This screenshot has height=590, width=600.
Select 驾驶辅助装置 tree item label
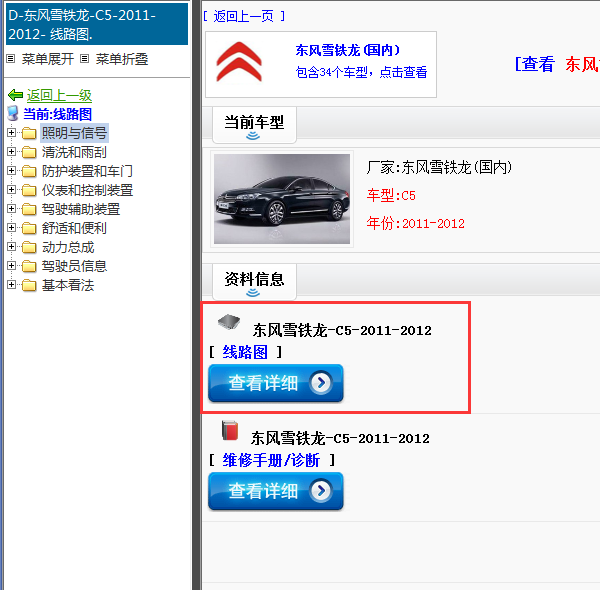click(81, 209)
